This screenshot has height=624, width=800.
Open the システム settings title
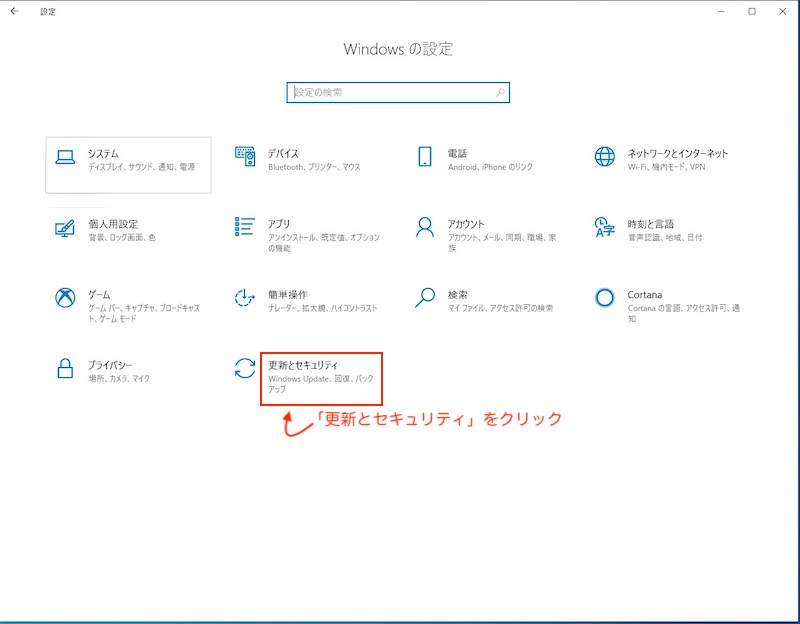[x=103, y=153]
